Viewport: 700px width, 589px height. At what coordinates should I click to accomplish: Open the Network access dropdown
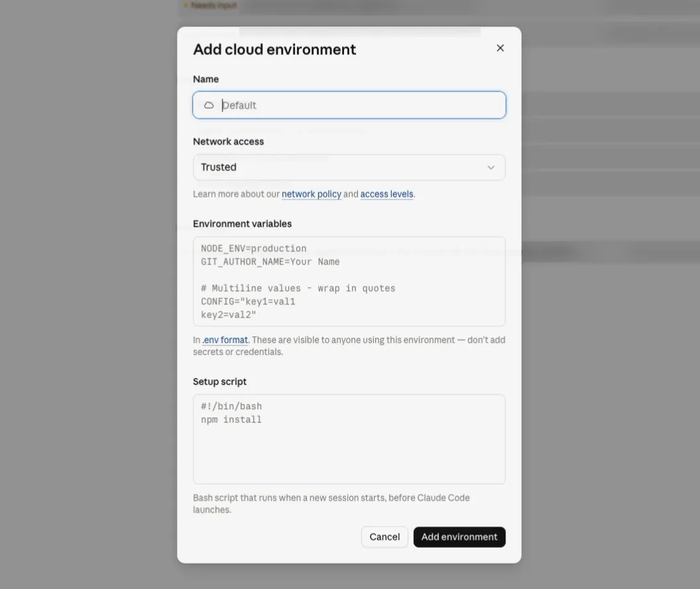(x=349, y=167)
